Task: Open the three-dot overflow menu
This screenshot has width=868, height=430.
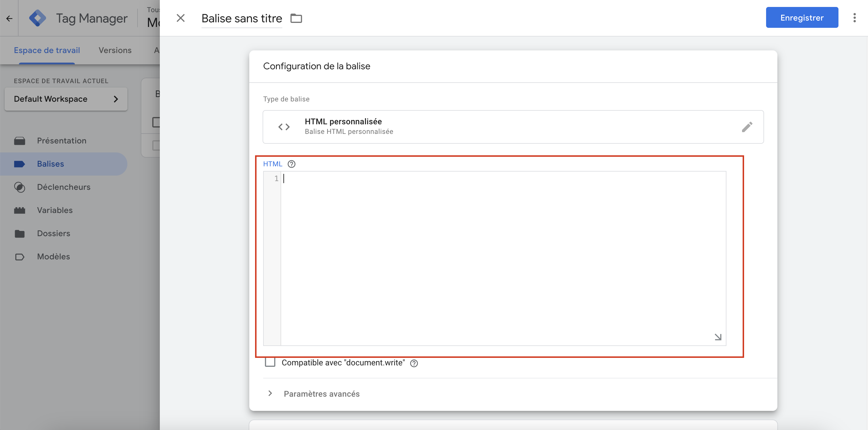Action: click(854, 18)
